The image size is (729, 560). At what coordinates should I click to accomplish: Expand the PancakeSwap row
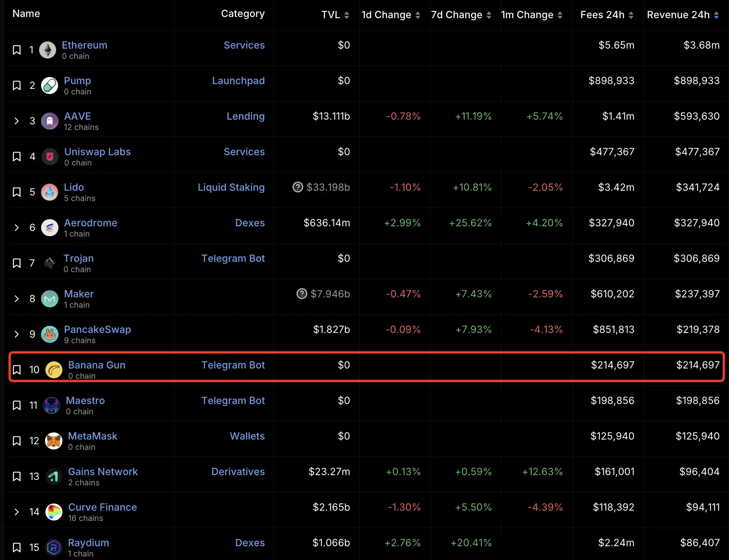pyautogui.click(x=17, y=334)
